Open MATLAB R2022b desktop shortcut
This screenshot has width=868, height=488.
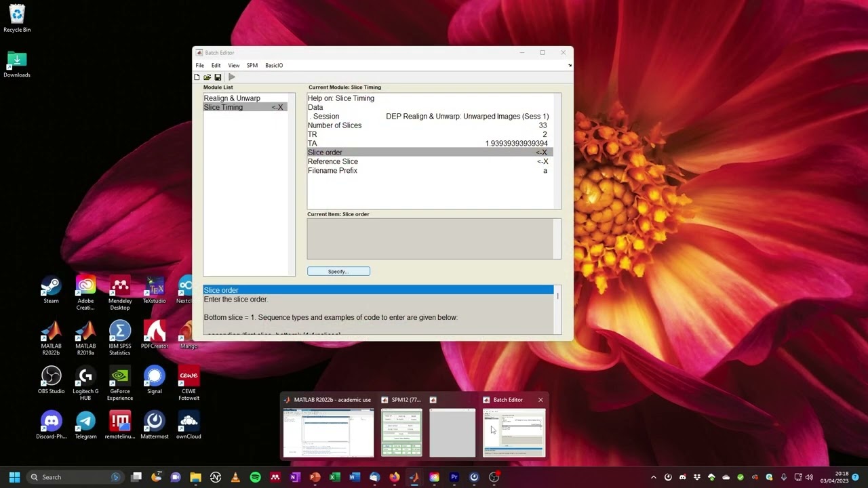click(x=51, y=339)
